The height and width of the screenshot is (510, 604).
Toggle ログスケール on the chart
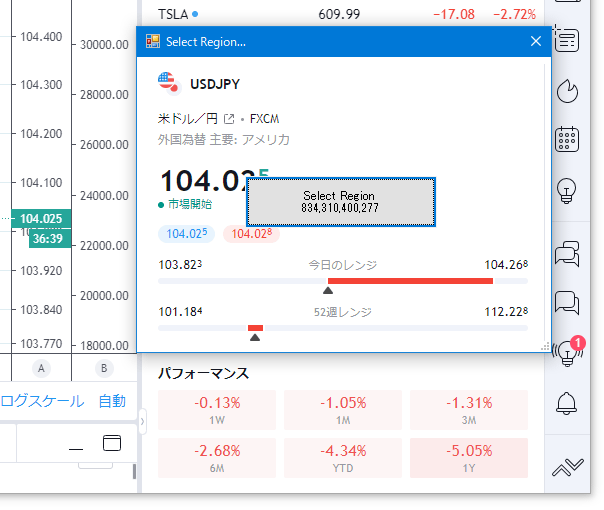click(42, 401)
